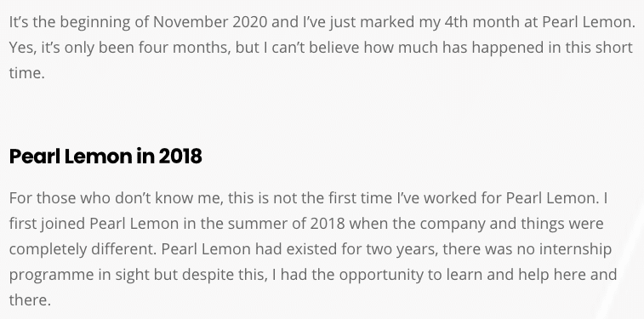Screen dimensions: 644x319
Task: Click the words 'For those who don't know me'
Action: [x=116, y=198]
